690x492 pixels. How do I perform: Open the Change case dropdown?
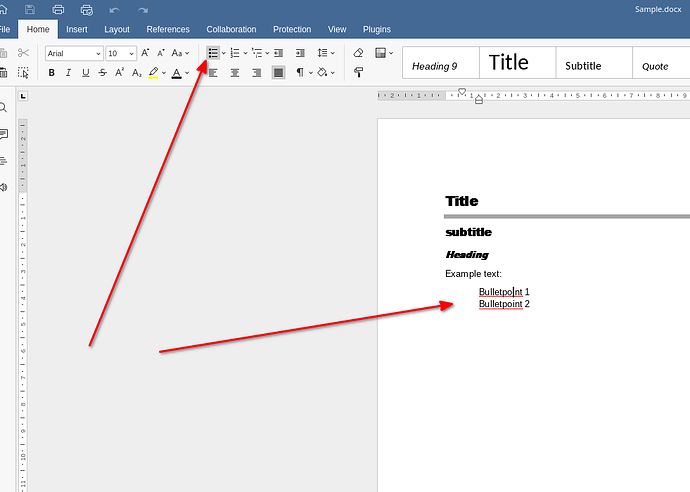click(x=180, y=53)
